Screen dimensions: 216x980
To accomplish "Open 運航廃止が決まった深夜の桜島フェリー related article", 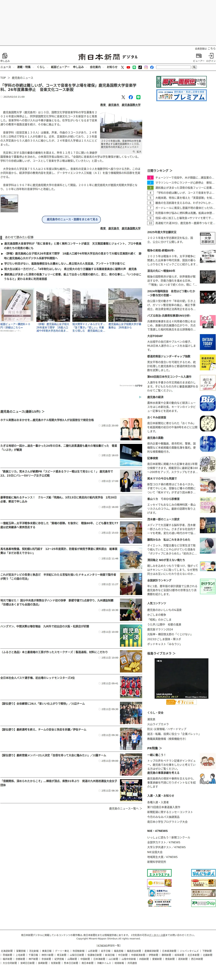I will pos(72,276).
